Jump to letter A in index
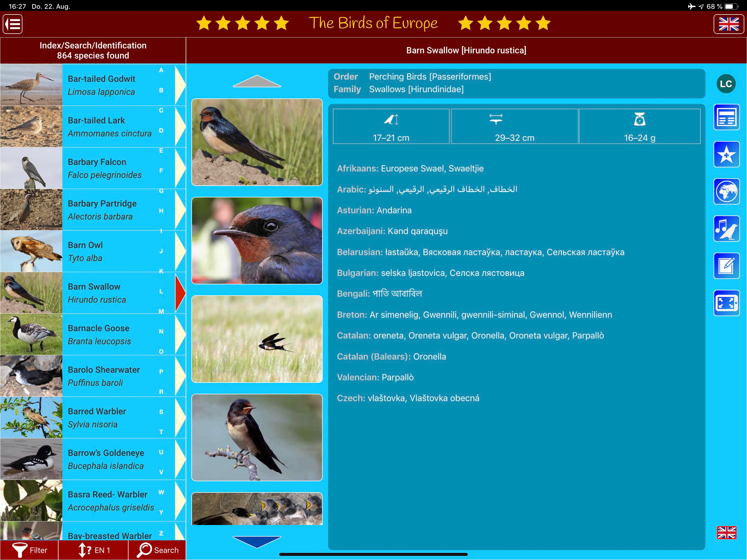Image resolution: width=747 pixels, height=560 pixels. coord(161,70)
